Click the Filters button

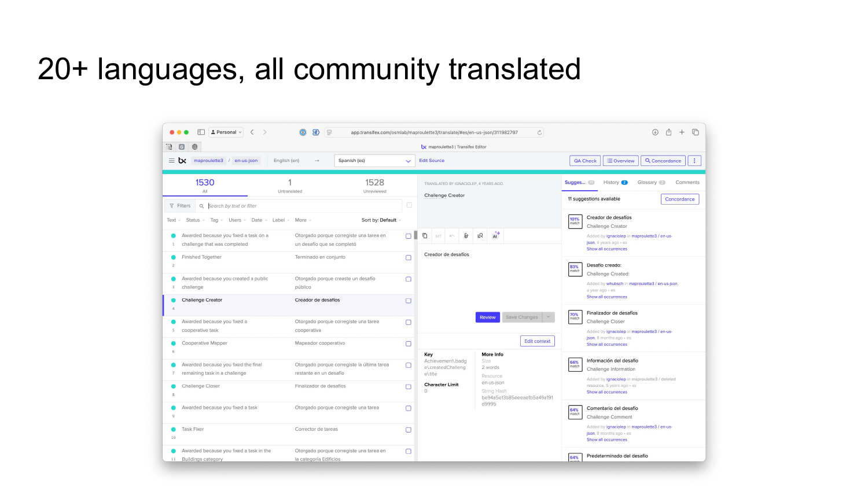click(x=180, y=206)
